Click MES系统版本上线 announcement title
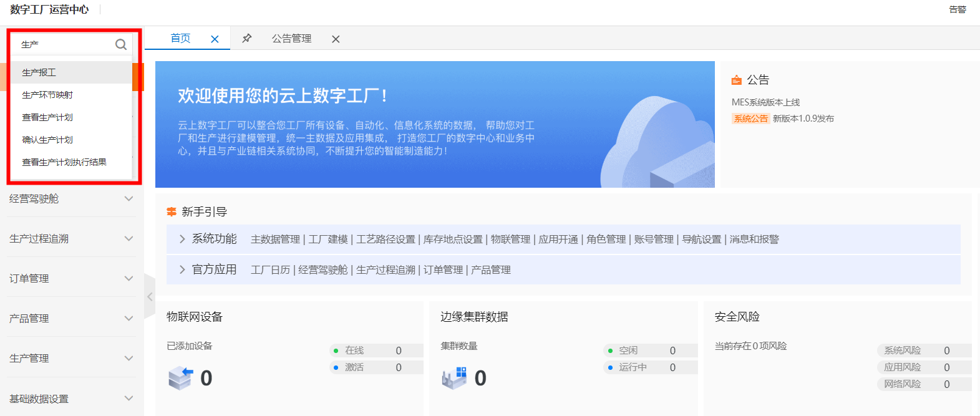The width and height of the screenshot is (980, 416). [x=765, y=102]
